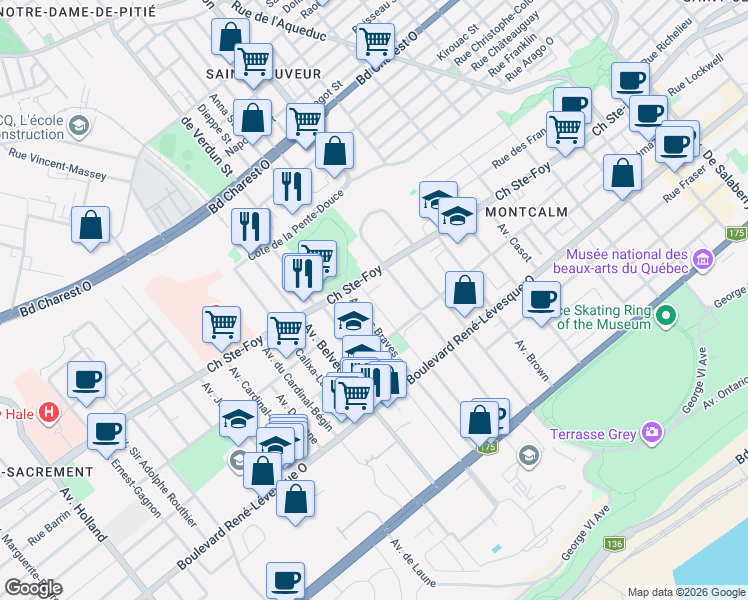Click the route 175 shield near De Salaberry
748x600 pixels.
pyautogui.click(x=736, y=233)
